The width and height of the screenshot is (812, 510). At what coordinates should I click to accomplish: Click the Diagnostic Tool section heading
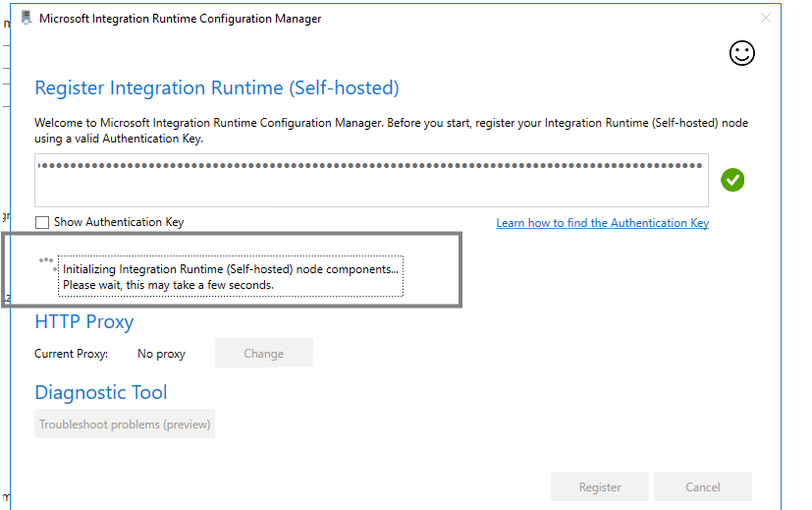click(101, 392)
